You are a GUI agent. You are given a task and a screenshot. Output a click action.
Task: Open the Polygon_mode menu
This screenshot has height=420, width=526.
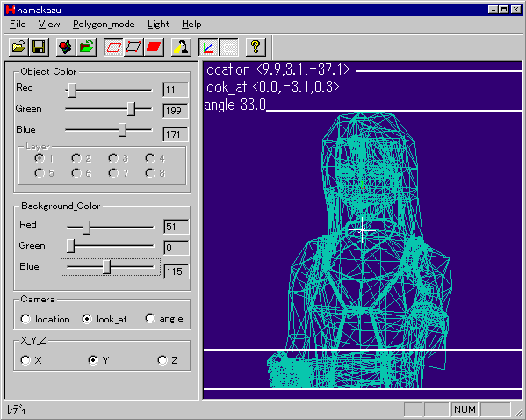pos(104,25)
